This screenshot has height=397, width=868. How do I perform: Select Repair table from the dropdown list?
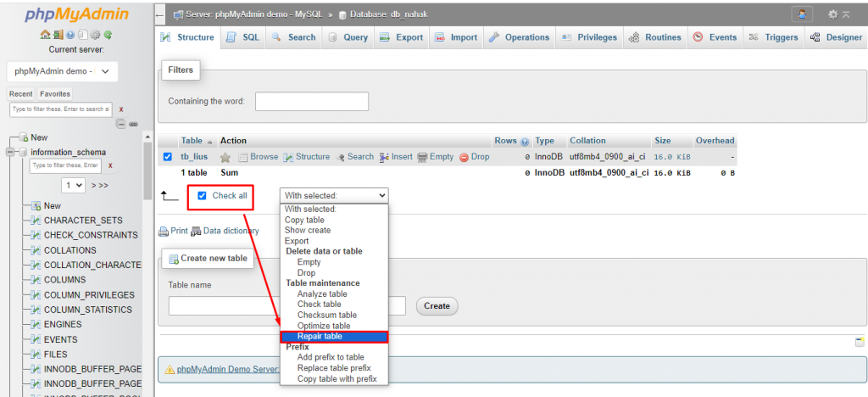(320, 337)
